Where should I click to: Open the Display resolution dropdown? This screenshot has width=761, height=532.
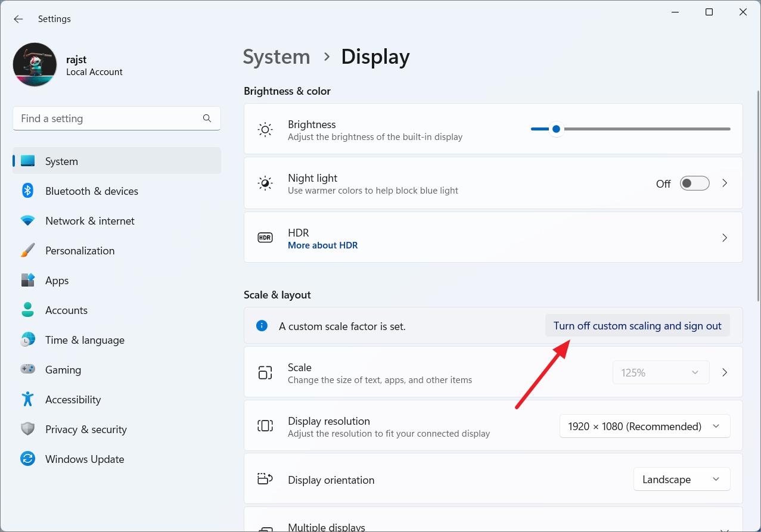(x=645, y=427)
